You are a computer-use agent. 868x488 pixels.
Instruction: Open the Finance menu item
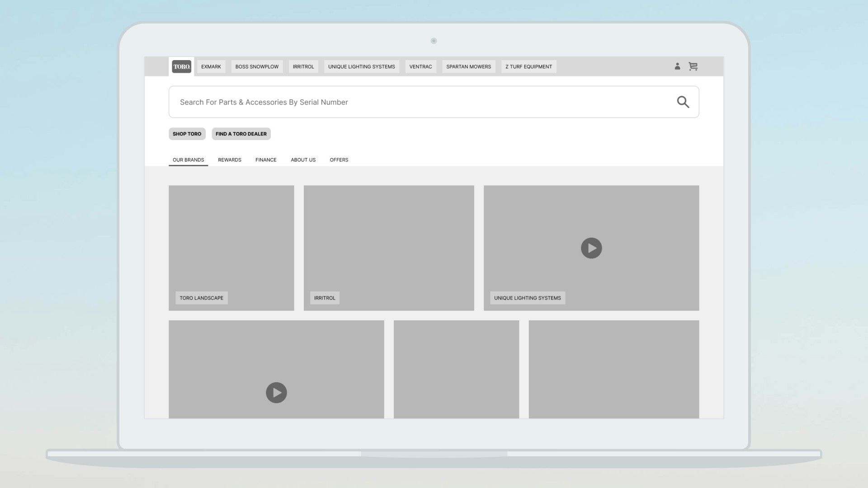[x=266, y=160]
